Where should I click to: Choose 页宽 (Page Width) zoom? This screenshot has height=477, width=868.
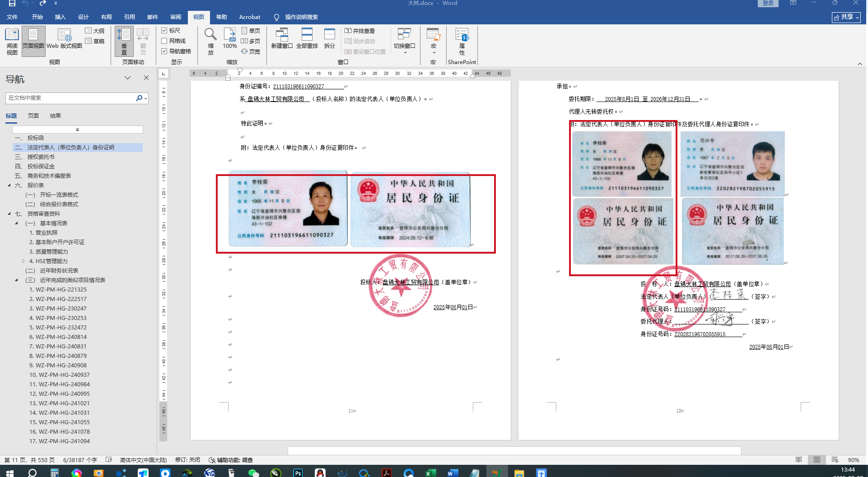tap(251, 51)
